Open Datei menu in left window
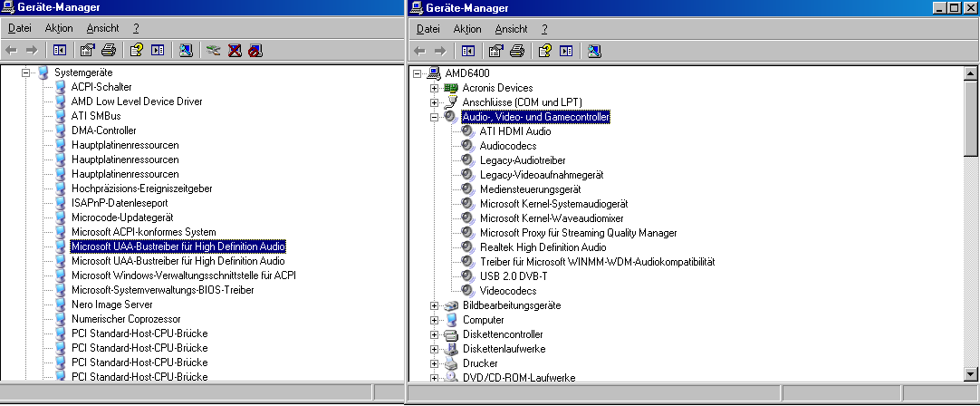 point(19,28)
